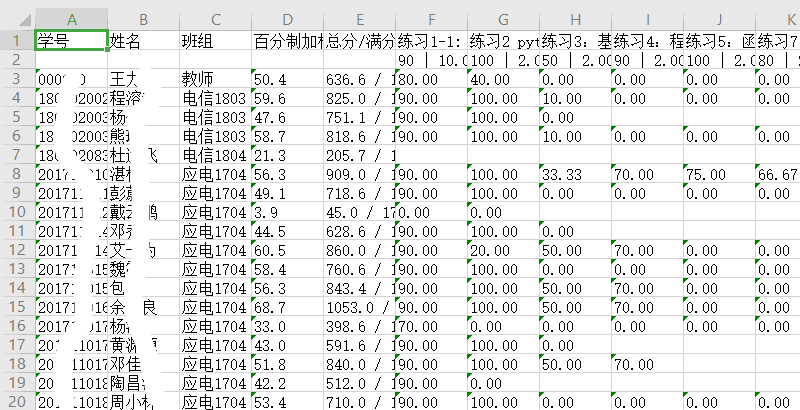Click the score cell 49.1
The image size is (800, 410).
(287, 193)
